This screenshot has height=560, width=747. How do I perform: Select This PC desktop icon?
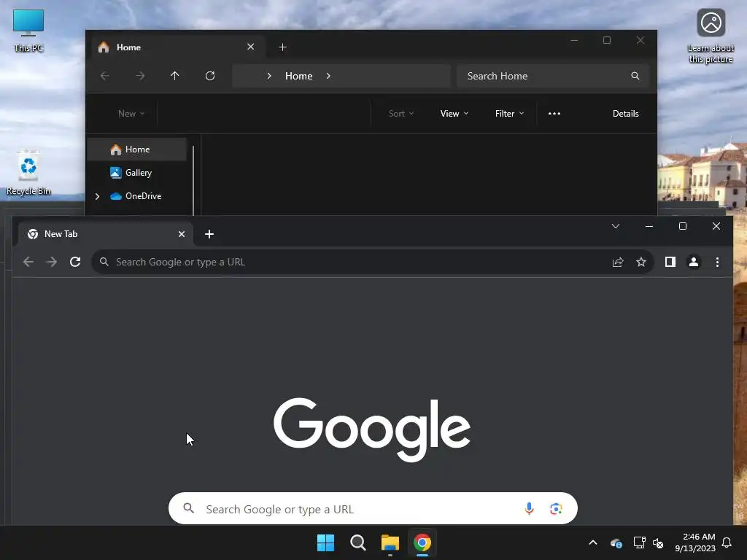coord(28,31)
